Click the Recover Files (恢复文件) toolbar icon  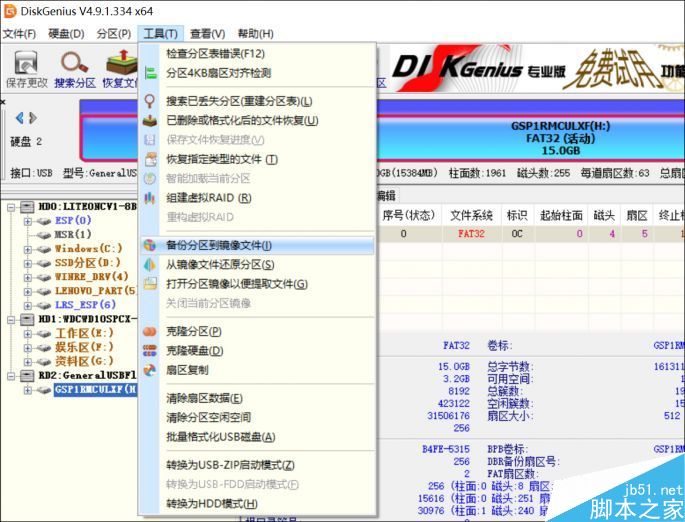(x=122, y=62)
